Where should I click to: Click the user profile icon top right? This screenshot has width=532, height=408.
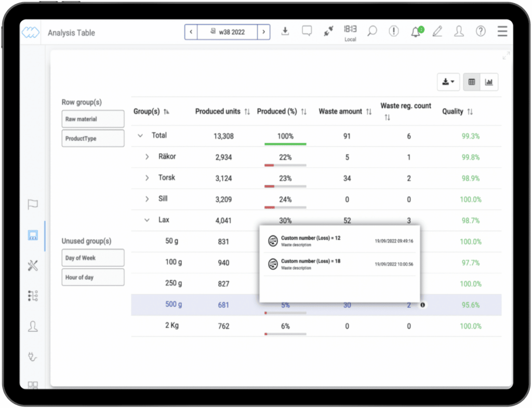pyautogui.click(x=459, y=31)
